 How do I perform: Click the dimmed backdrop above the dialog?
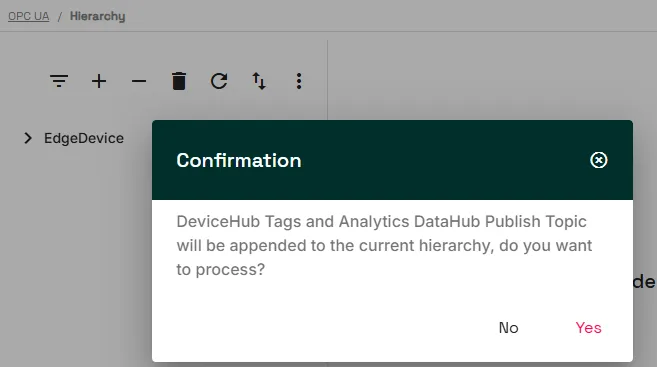coord(482,75)
